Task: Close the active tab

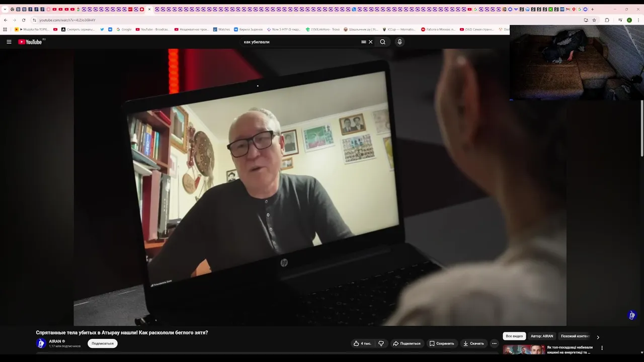Action: coord(149,9)
